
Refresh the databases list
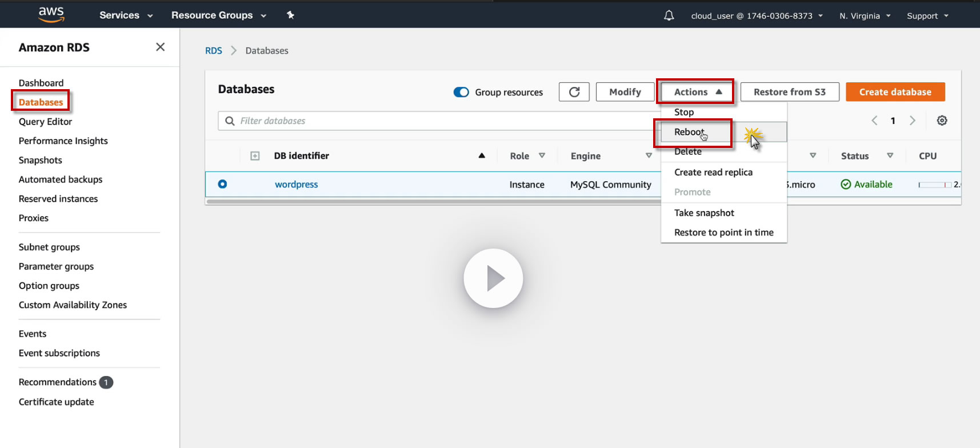click(x=574, y=92)
